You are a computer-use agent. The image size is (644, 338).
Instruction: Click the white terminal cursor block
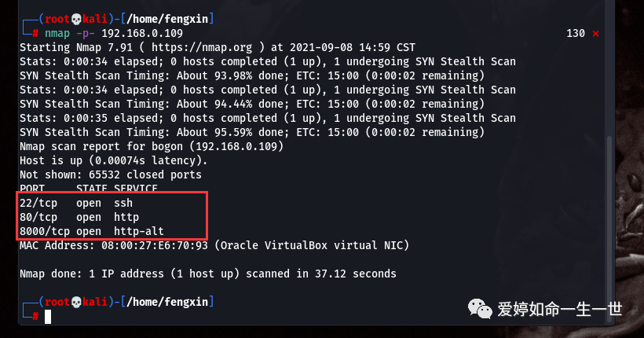(48, 317)
